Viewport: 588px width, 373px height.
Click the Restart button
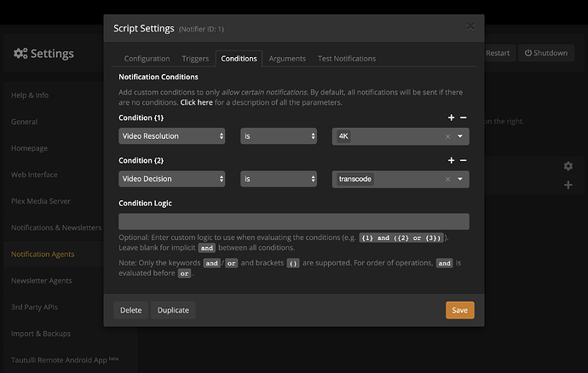[x=498, y=53]
